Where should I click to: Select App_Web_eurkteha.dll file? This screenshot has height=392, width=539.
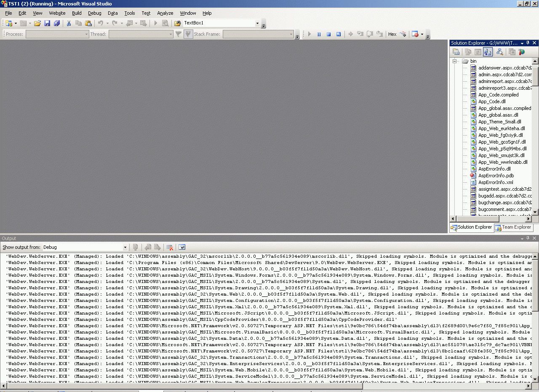click(502, 128)
